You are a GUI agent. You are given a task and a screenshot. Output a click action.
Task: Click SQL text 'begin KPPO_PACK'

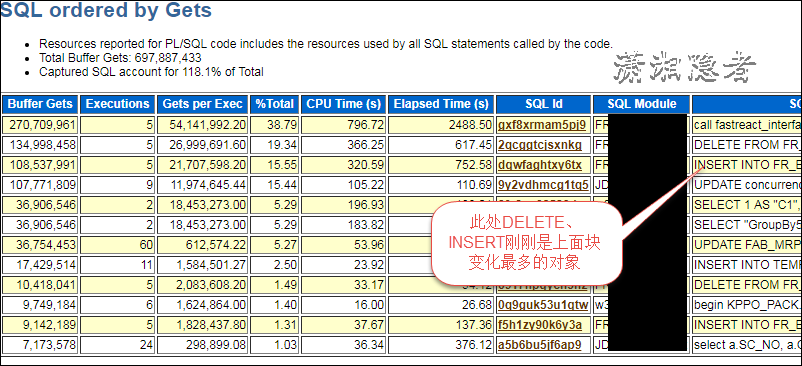(747, 305)
